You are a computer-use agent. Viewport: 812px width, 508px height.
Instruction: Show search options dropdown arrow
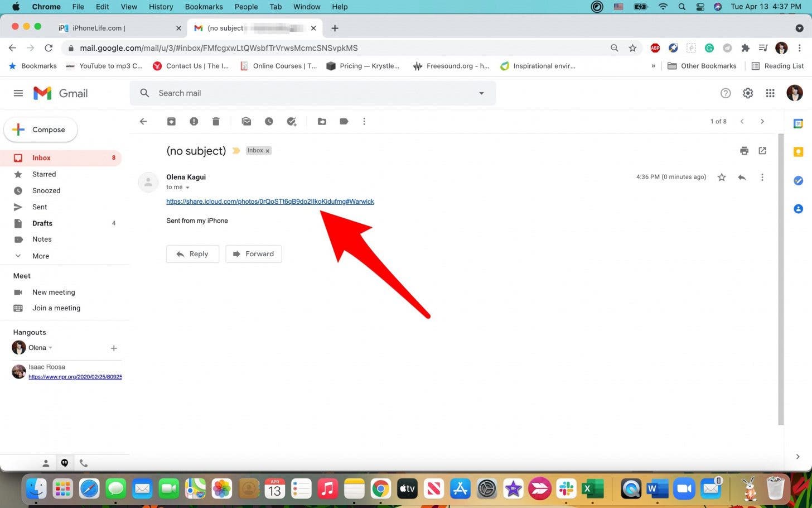click(x=481, y=93)
